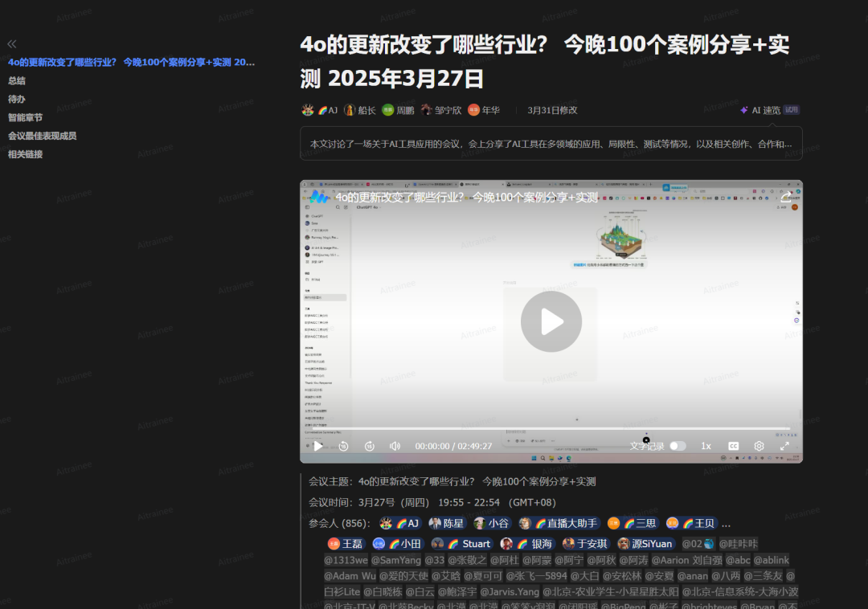Click participant chip 陈星
This screenshot has width=868, height=609.
pos(446,523)
